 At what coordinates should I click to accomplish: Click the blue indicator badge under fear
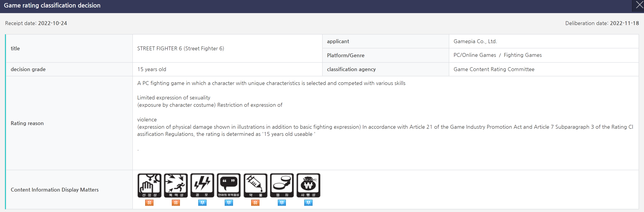tap(202, 203)
